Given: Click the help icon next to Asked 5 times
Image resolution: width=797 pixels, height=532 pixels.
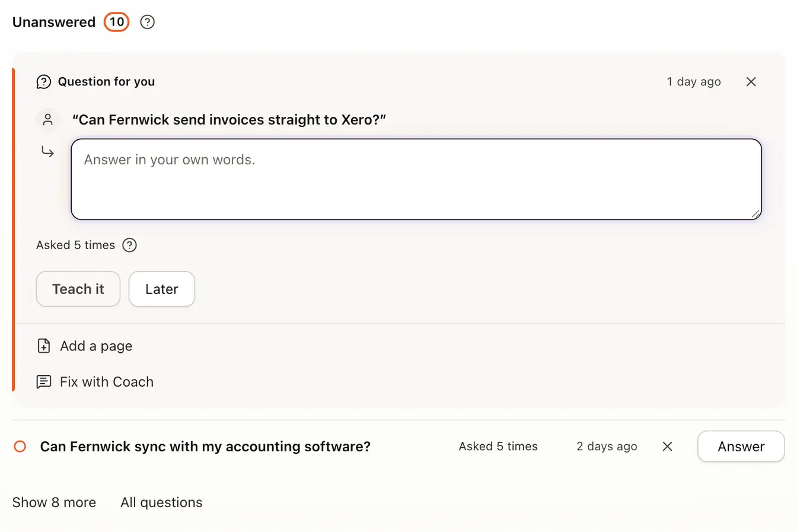Looking at the screenshot, I should pos(129,245).
